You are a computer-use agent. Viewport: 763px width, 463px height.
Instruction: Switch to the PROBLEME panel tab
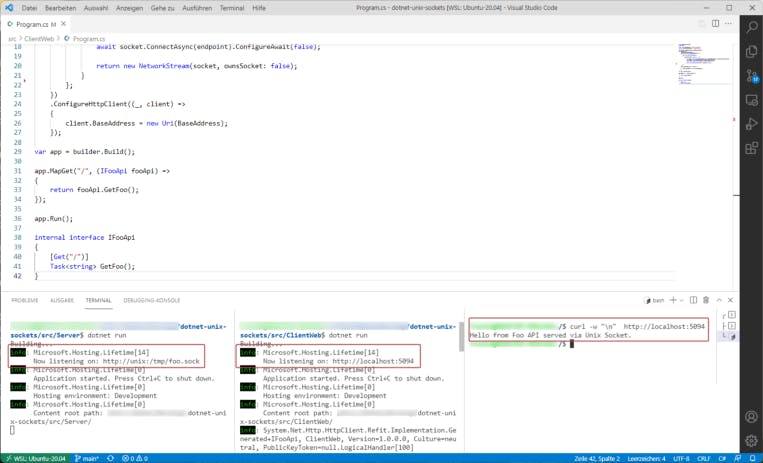coord(24,300)
